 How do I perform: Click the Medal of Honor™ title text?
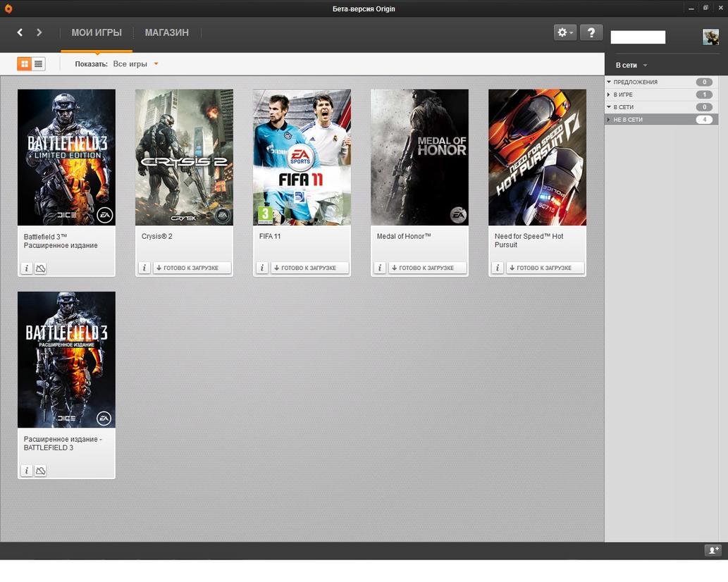[x=404, y=236]
